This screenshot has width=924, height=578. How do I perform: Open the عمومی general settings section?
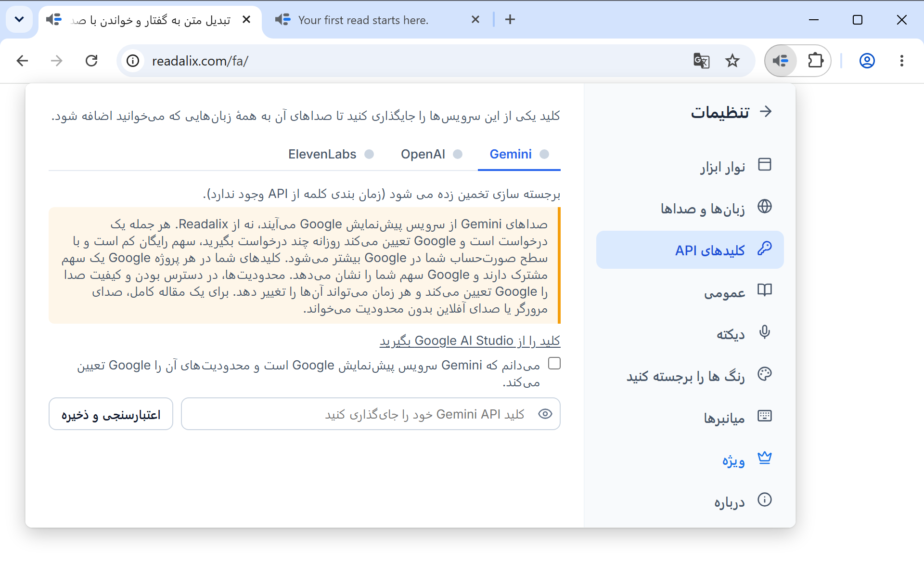pyautogui.click(x=690, y=292)
